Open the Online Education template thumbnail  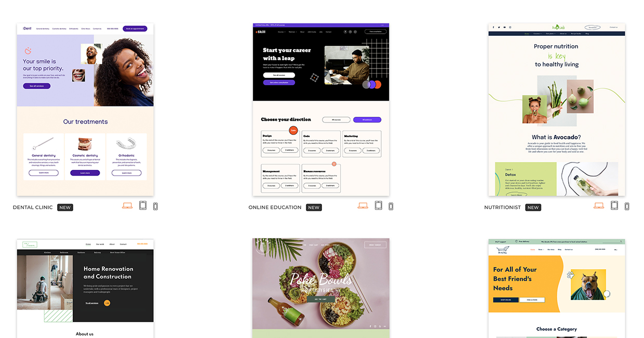321,110
